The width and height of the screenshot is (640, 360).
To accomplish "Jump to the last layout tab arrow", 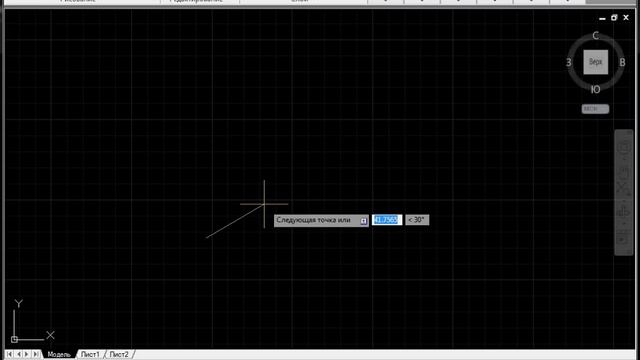I will click(x=36, y=354).
